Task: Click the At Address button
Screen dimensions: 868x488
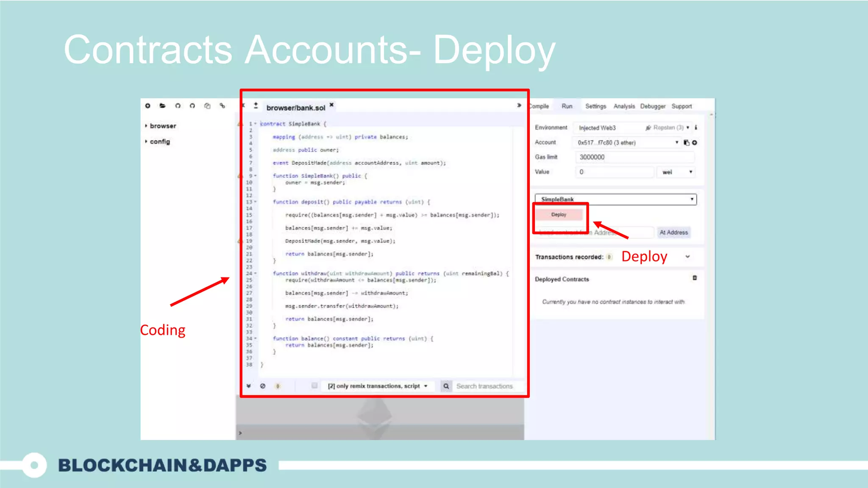Action: tap(673, 233)
